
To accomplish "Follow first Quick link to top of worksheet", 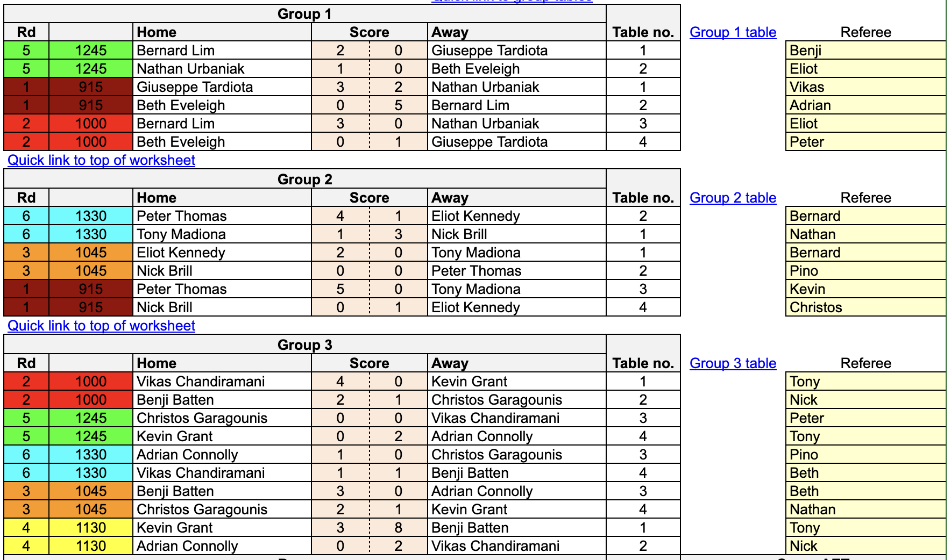I will (x=101, y=160).
